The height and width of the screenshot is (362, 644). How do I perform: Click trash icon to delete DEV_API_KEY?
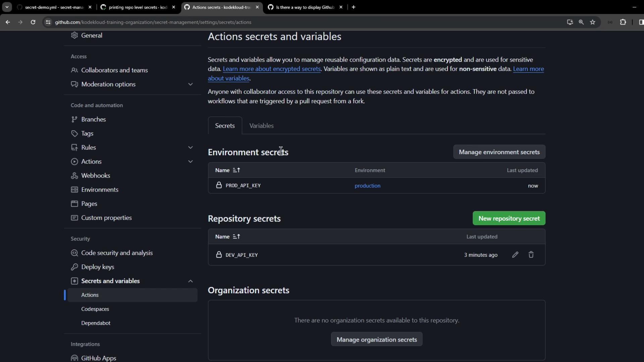(x=531, y=255)
